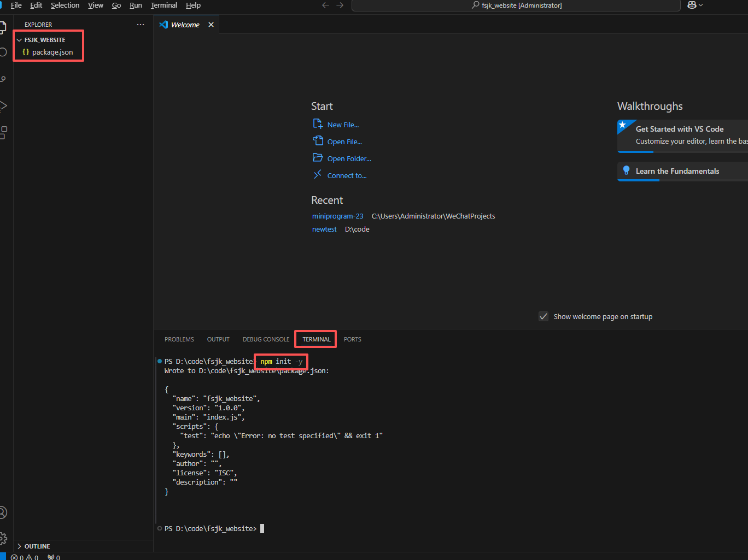
Task: Open the Run menu
Action: click(x=136, y=5)
